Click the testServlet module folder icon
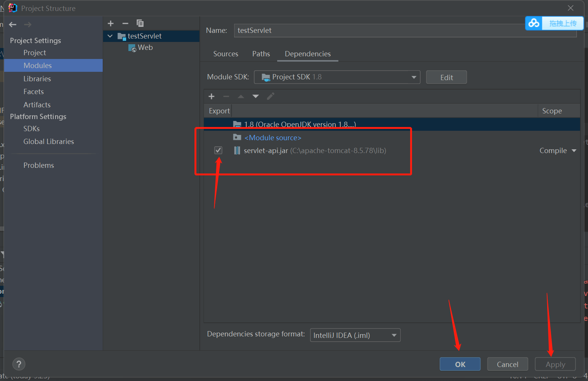The image size is (588, 381). point(121,36)
